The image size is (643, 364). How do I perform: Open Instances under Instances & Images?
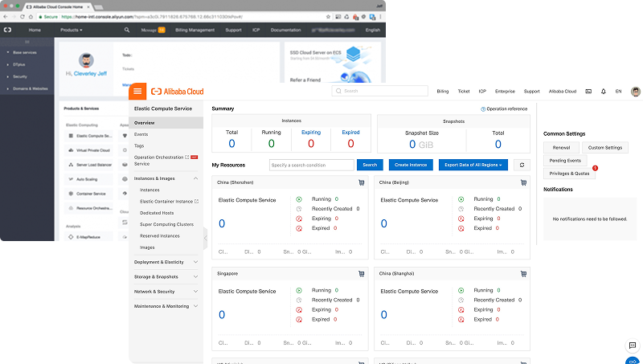tap(149, 190)
